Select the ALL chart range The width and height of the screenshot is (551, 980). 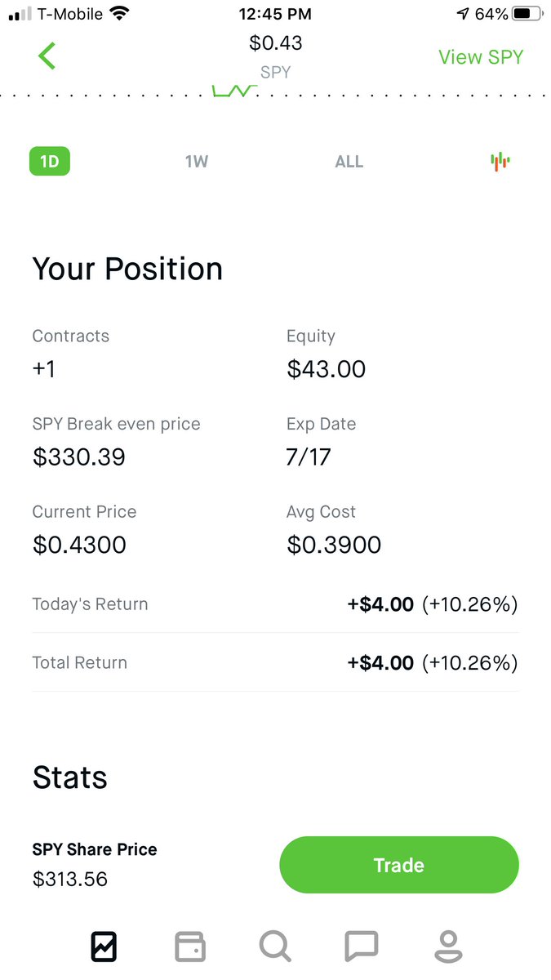tap(349, 161)
